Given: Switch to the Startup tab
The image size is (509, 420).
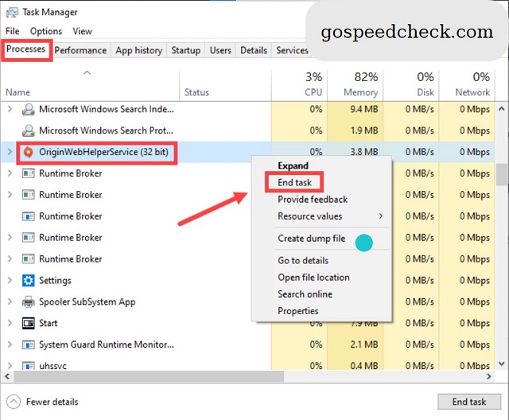Looking at the screenshot, I should [x=185, y=50].
